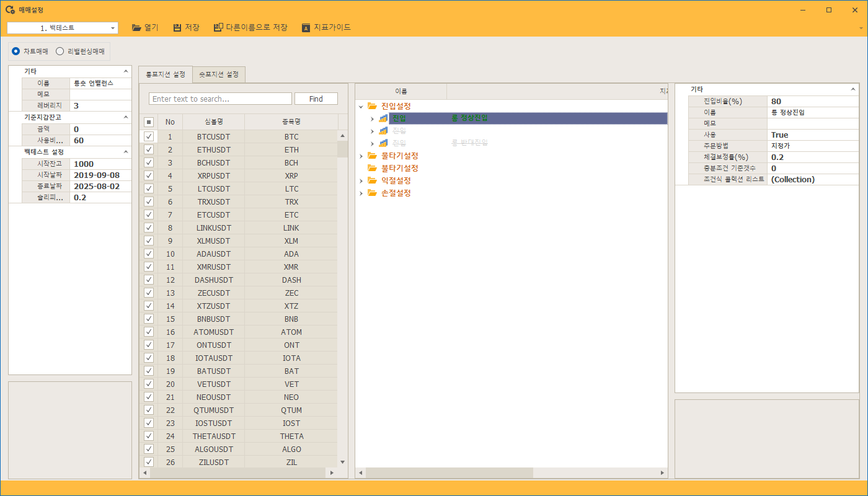Uncheck the XRPUSDT row checkbox
Viewport: 868px width, 496px height.
pyautogui.click(x=149, y=175)
